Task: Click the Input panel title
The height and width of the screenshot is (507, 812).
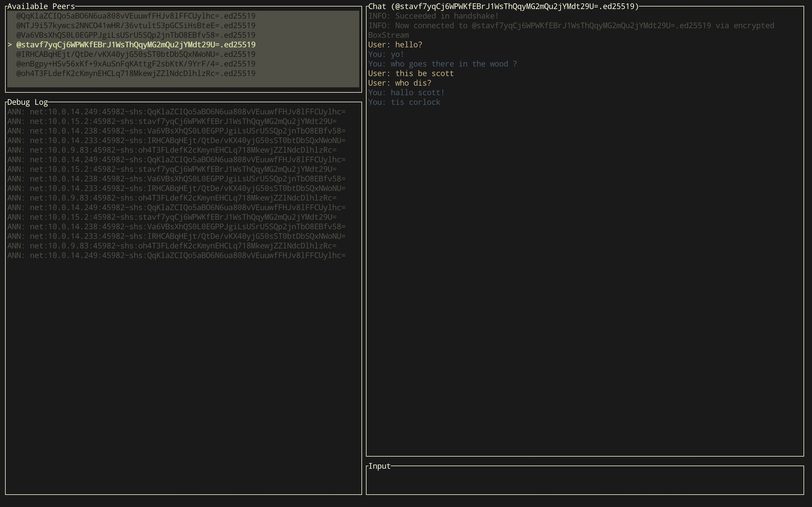Action: pyautogui.click(x=379, y=466)
